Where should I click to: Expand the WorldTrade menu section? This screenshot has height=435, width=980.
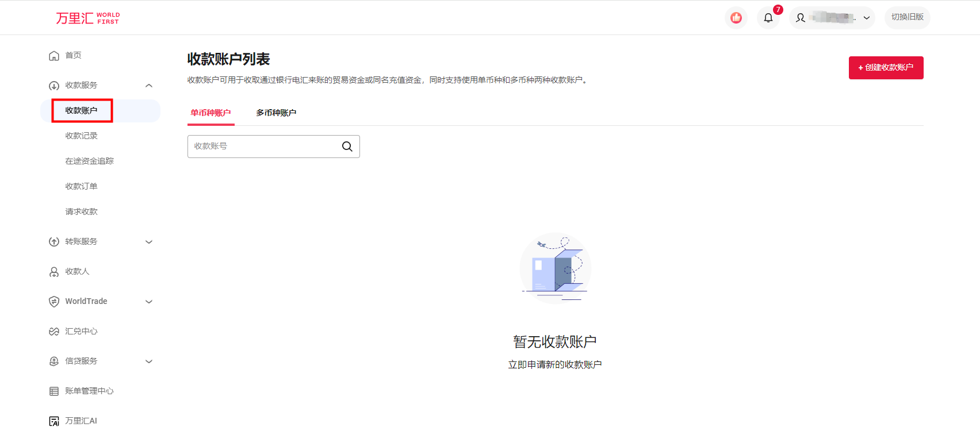point(149,302)
